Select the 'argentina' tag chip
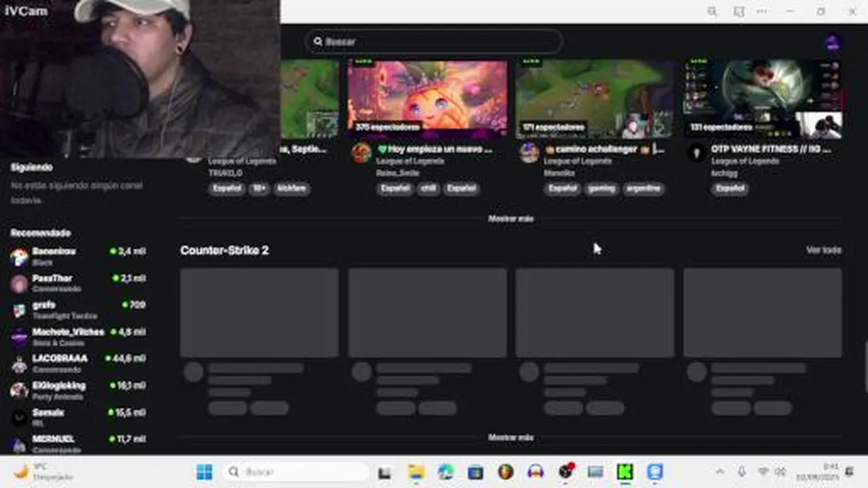Screen dimensions: 868x488 643,188
